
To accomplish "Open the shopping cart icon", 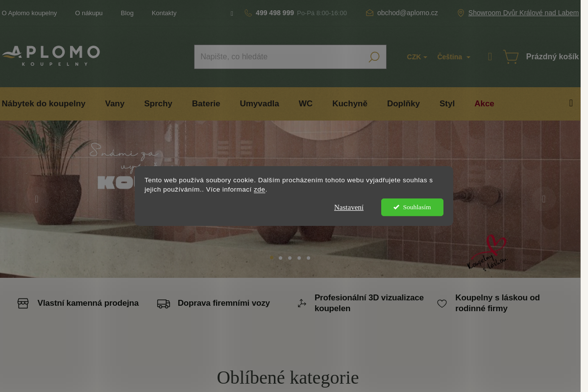I will 511,57.
